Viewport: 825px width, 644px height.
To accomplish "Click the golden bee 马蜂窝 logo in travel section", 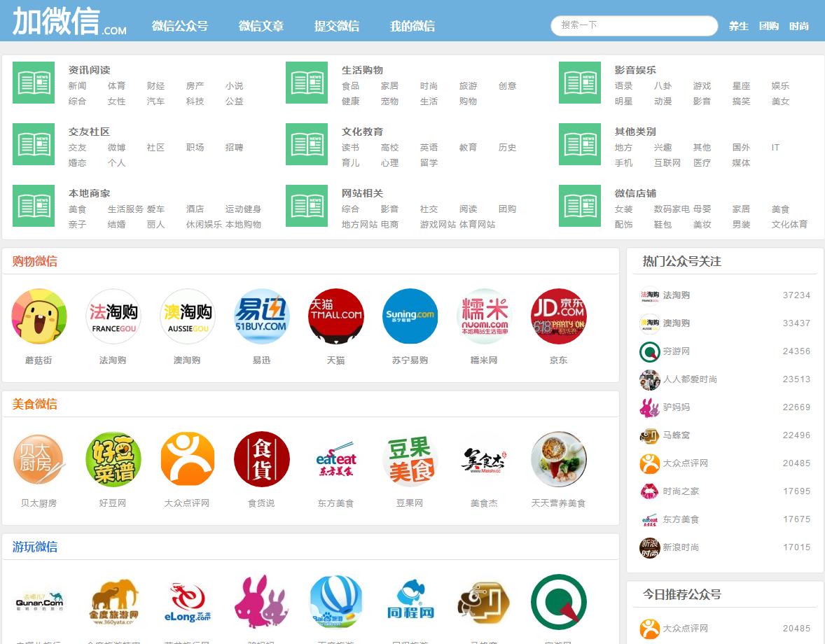I will (x=484, y=602).
